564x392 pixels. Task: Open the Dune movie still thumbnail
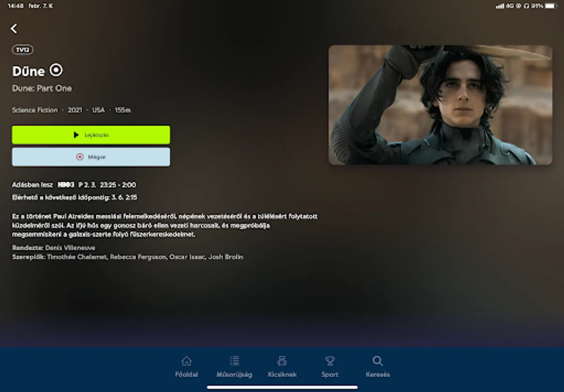coord(440,105)
